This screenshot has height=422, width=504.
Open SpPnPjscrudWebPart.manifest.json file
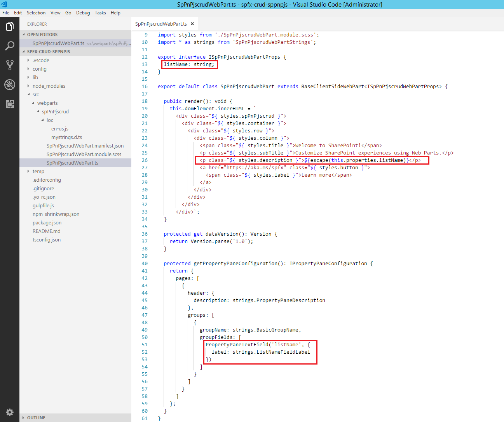click(x=85, y=146)
